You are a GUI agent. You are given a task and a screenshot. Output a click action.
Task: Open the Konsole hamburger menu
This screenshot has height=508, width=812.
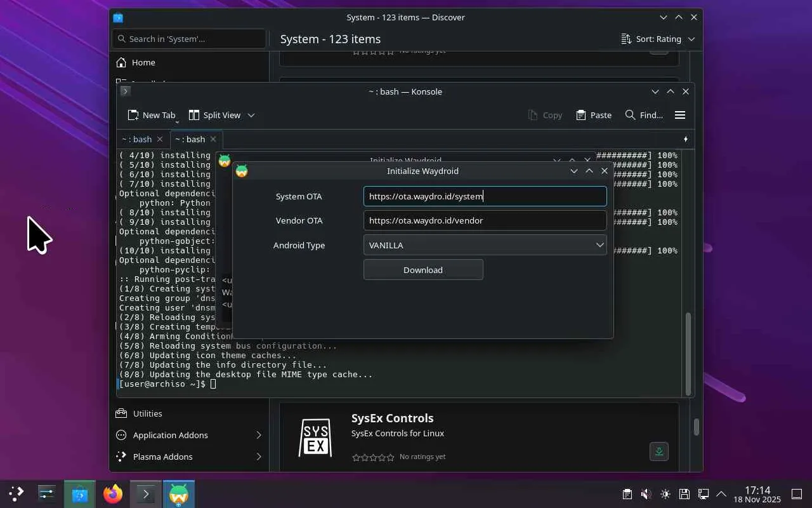680,115
